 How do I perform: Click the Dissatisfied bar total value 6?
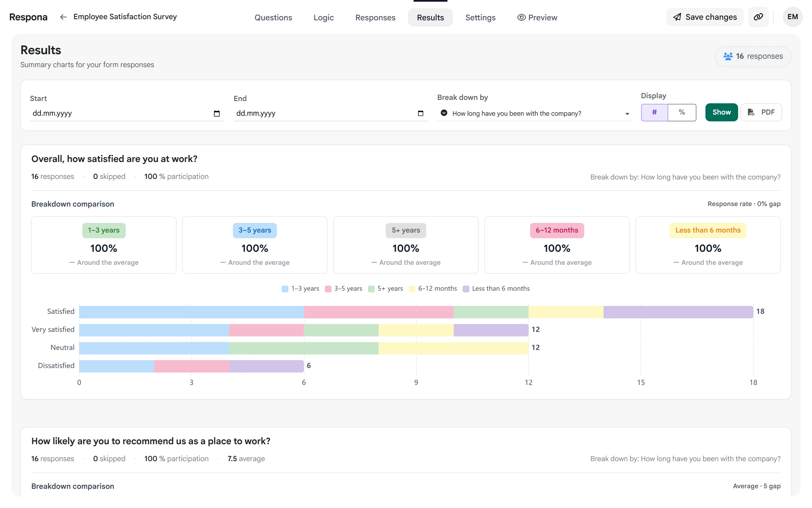[309, 365]
